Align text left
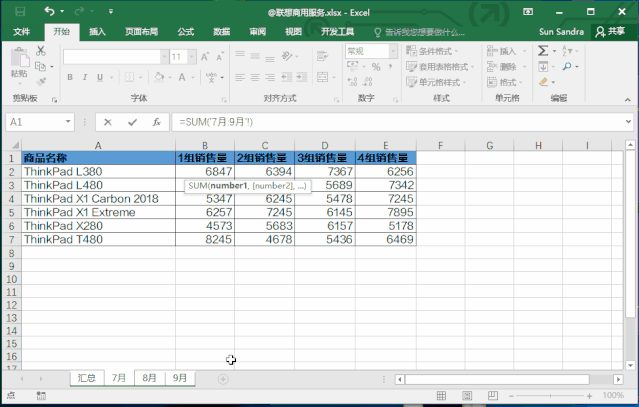The height and width of the screenshot is (407, 639). 240,77
